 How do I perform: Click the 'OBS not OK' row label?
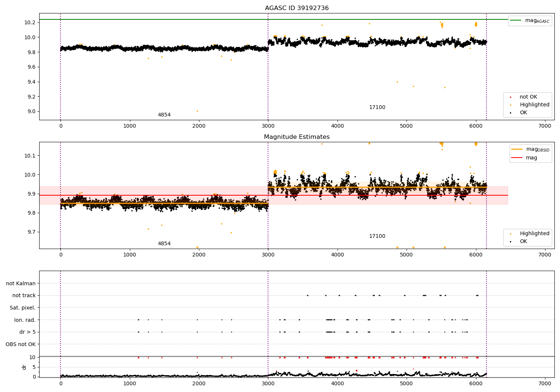[x=21, y=344]
